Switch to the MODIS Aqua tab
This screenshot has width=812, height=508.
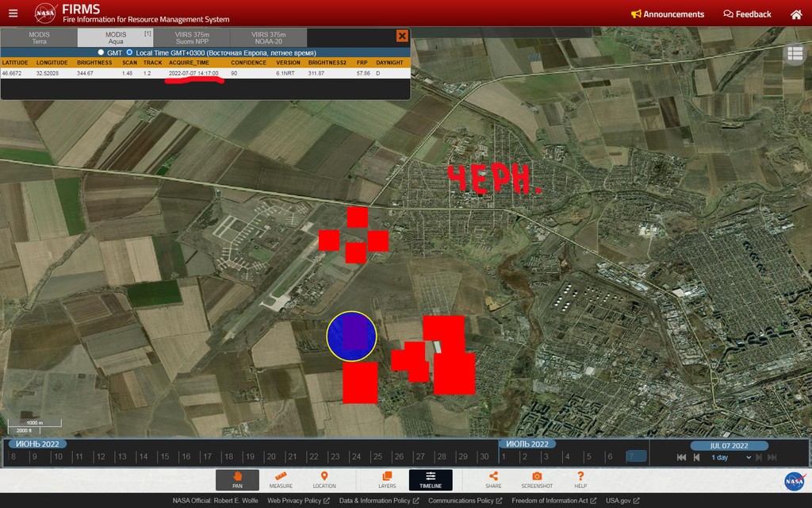tap(116, 38)
